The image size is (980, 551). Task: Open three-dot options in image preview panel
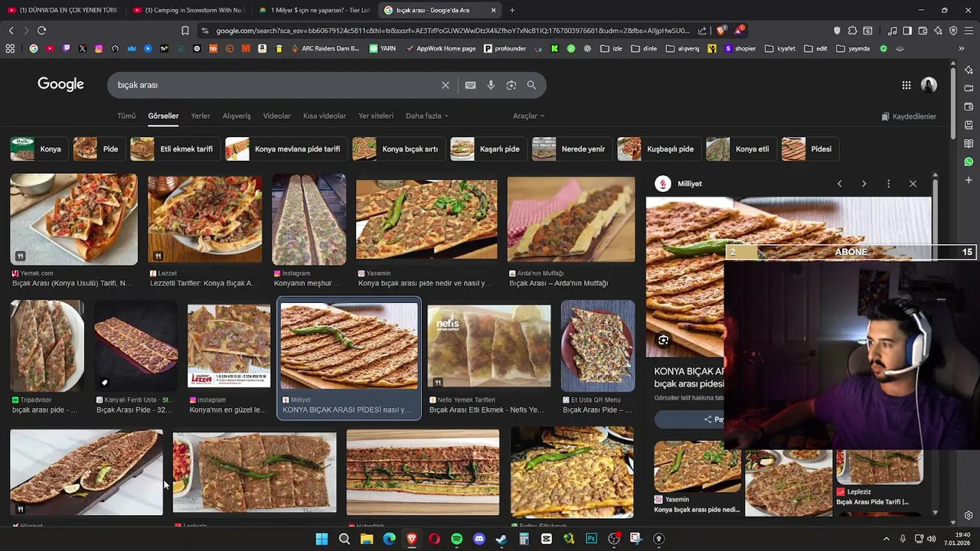[888, 184]
